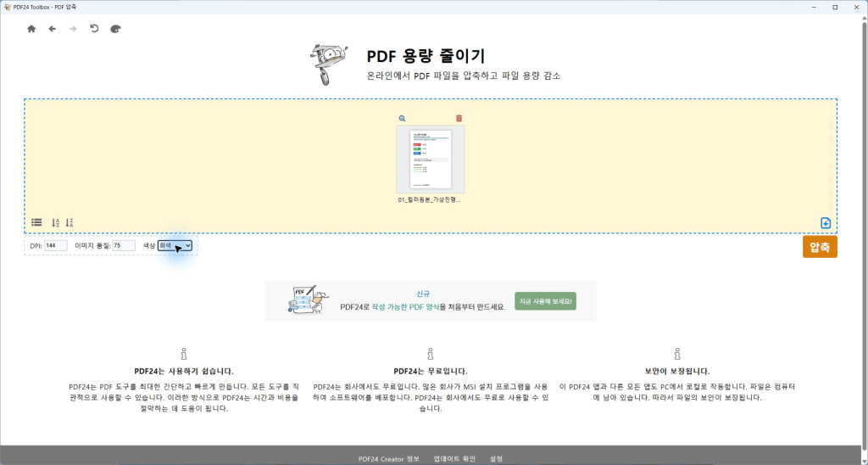
Task: Reload the page with refresh icon
Action: coord(94,28)
